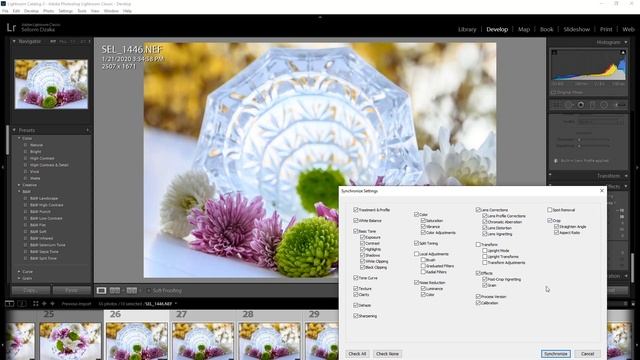Collapse the Navigator panel
This screenshot has width=640, height=360.
point(14,41)
